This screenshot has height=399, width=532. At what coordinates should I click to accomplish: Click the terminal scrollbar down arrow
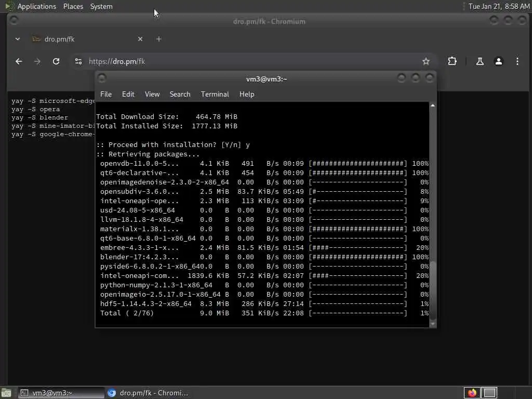(x=433, y=324)
